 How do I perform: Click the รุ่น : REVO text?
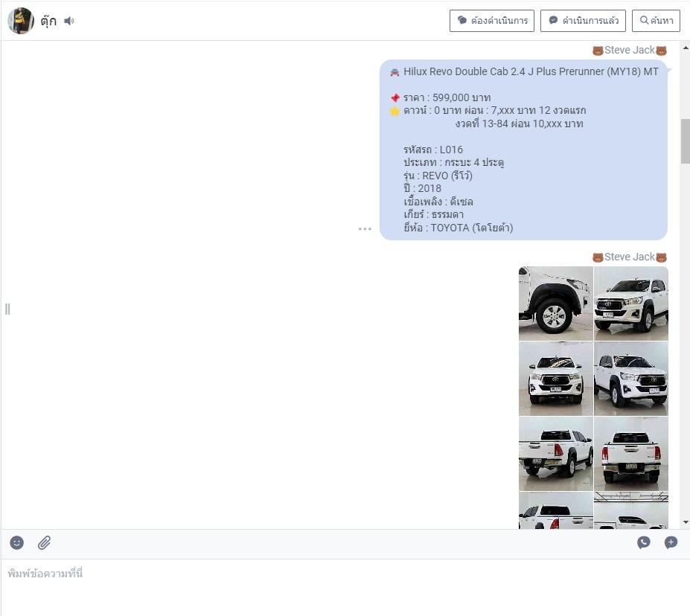pos(438,176)
